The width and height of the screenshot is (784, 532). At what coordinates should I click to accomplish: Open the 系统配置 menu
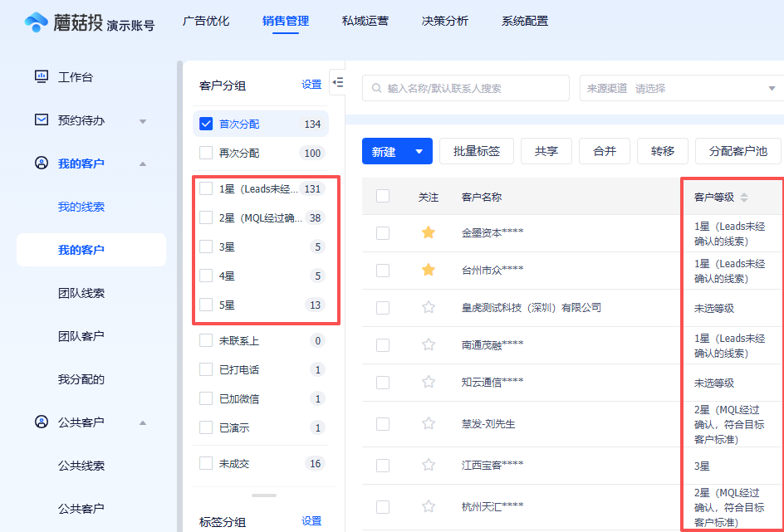(x=525, y=21)
